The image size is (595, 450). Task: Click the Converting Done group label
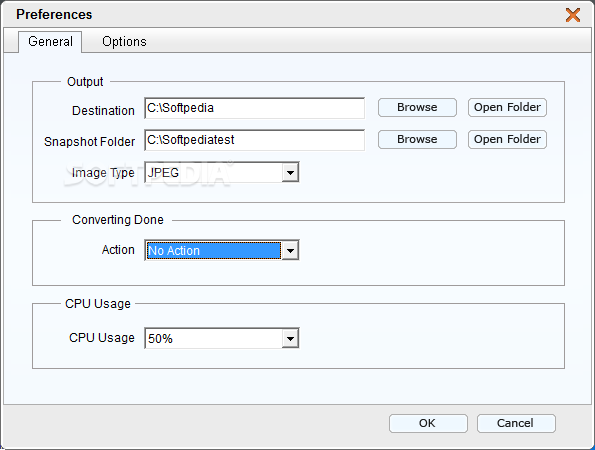point(118,220)
